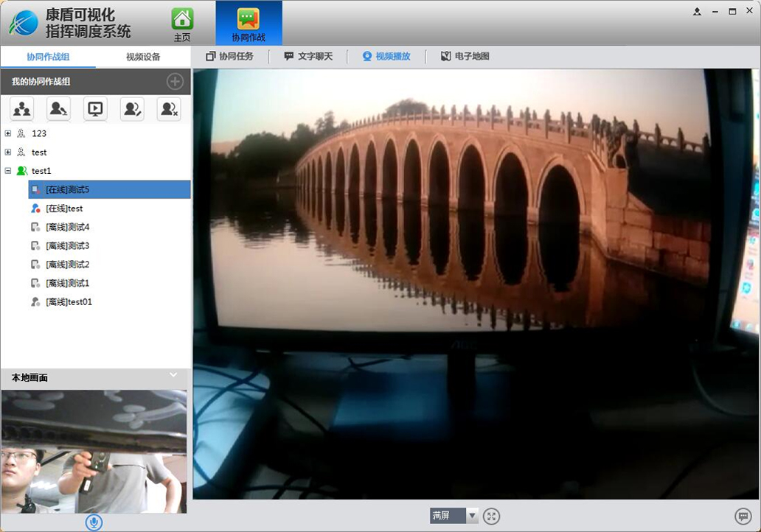Toggle the microphone under local video
This screenshot has width=761, height=532.
(x=93, y=522)
